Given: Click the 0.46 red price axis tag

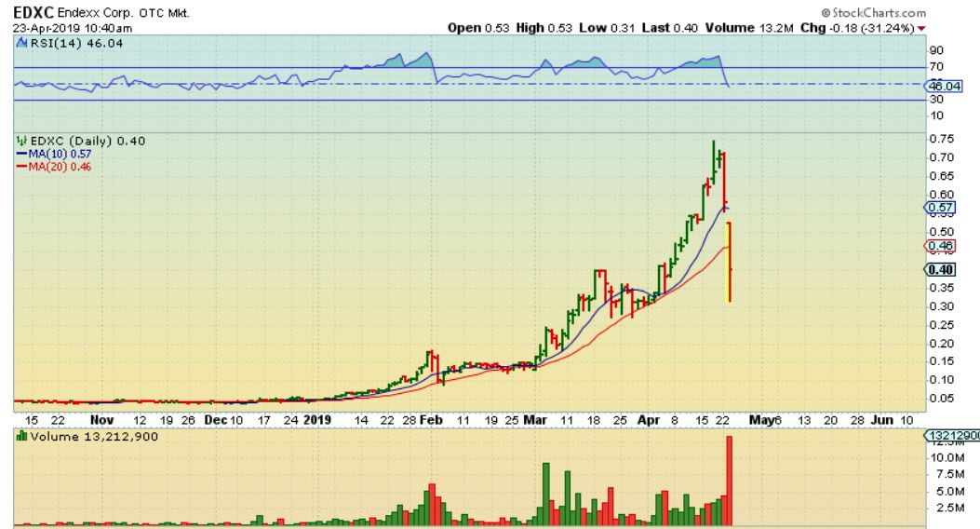Looking at the screenshot, I should click(x=940, y=246).
